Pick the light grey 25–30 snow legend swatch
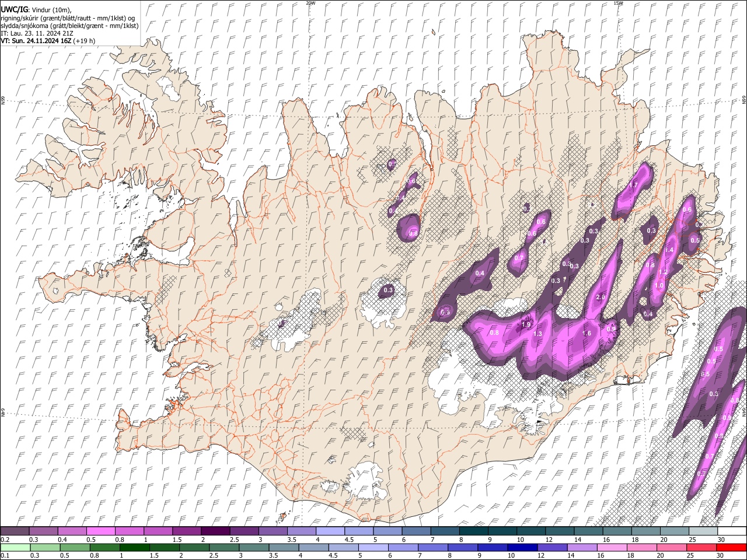This screenshot has height=560, width=747. click(703, 531)
